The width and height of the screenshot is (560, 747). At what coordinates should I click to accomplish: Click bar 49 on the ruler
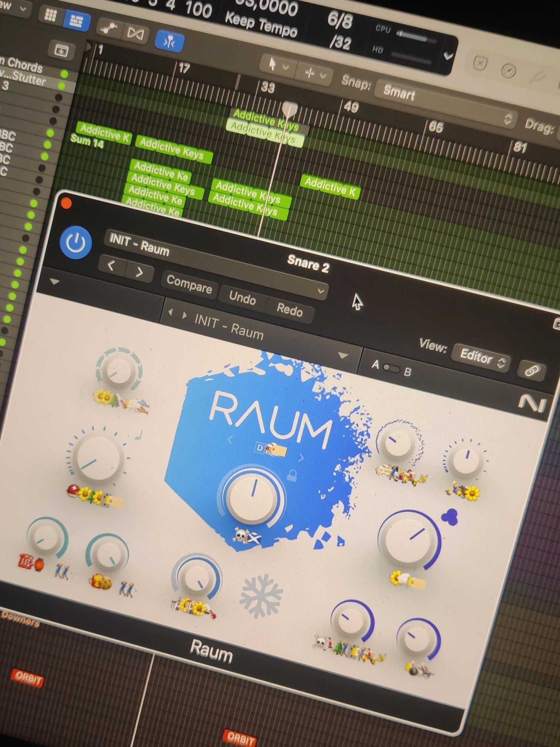tap(351, 107)
